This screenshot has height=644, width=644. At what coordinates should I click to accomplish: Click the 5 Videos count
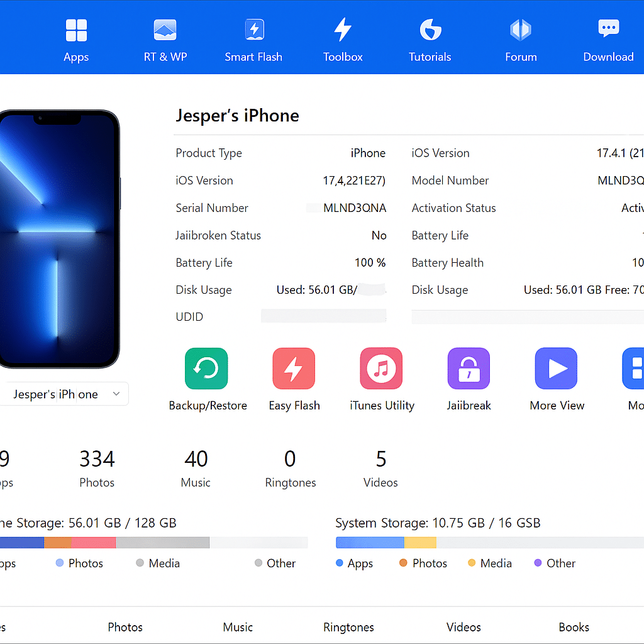point(380,467)
